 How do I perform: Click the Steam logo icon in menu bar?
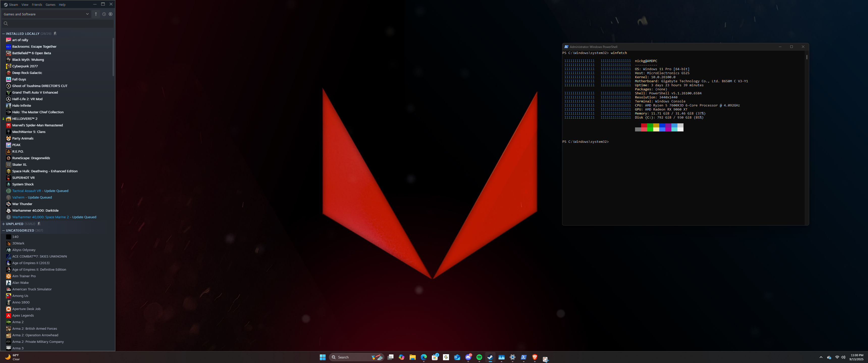5,5
